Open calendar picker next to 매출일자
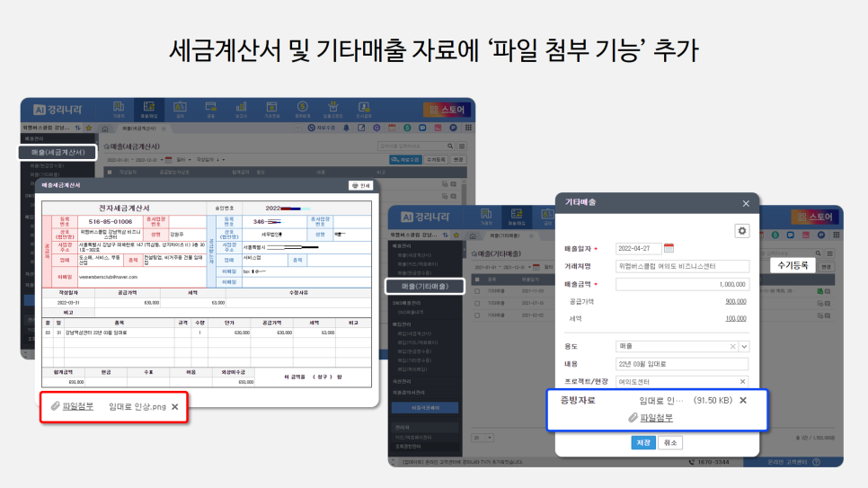 click(x=669, y=248)
